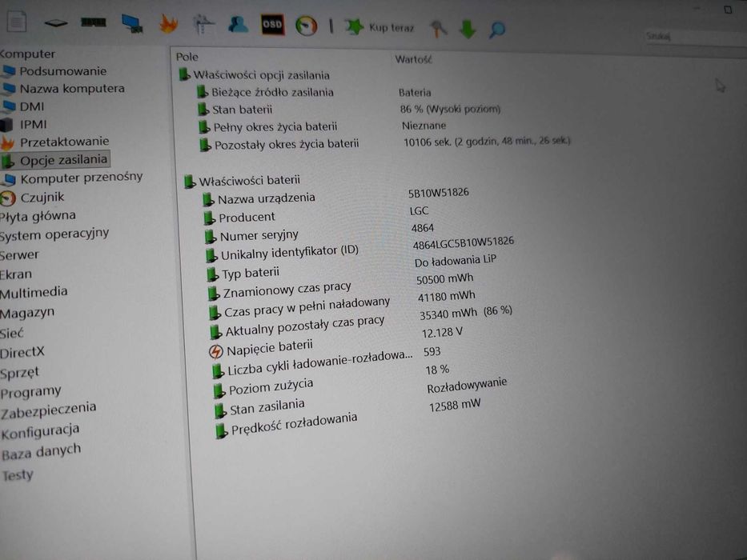
Task: Expand System operacyjny category
Action: tap(54, 235)
